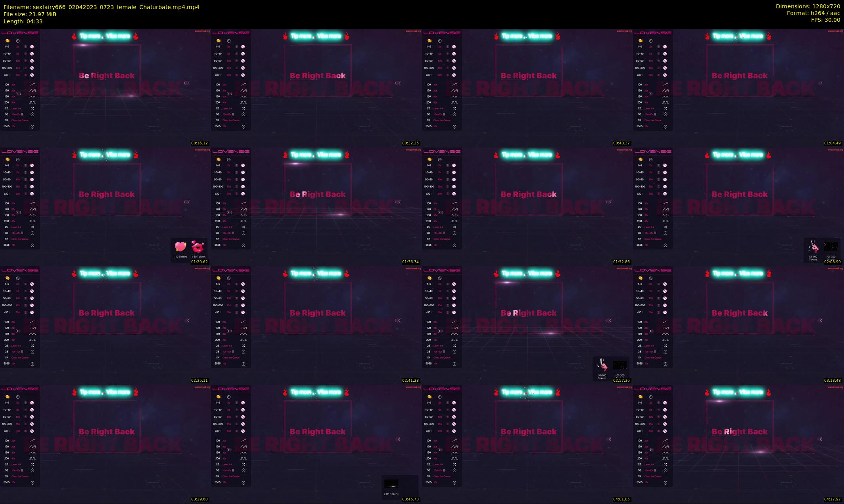
Task: Click the sine wave pattern icon in the 01:04.49 frame
Action: [x=665, y=97]
